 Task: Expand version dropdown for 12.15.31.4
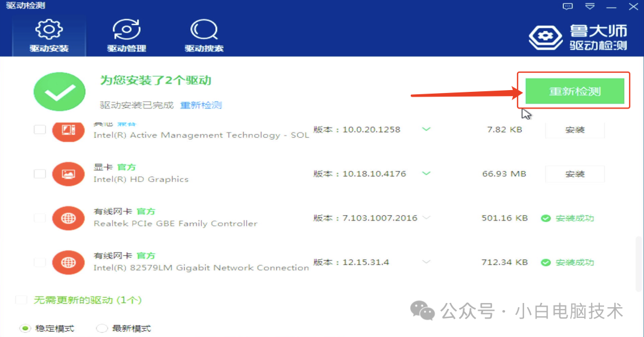pyautogui.click(x=426, y=262)
